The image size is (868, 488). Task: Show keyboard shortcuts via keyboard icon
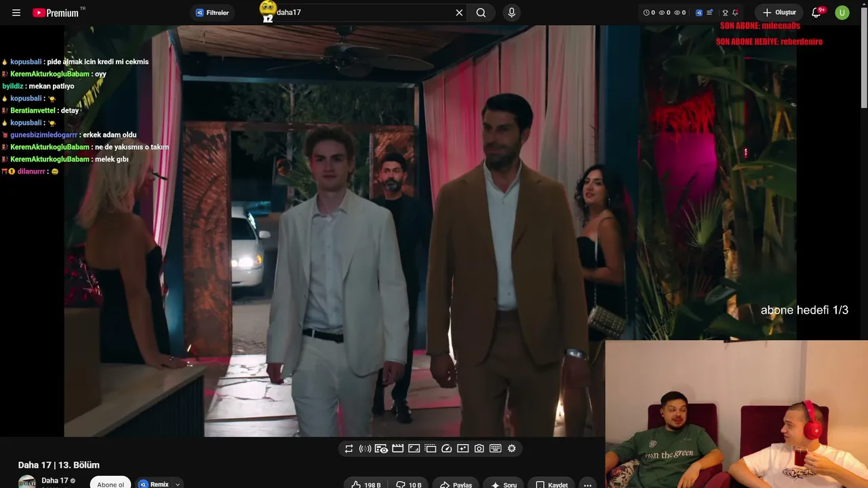click(496, 449)
